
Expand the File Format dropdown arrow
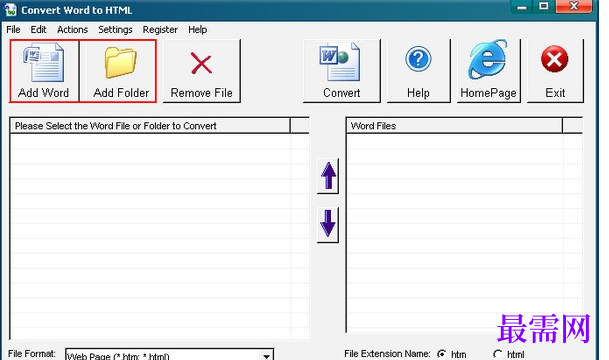(266, 355)
